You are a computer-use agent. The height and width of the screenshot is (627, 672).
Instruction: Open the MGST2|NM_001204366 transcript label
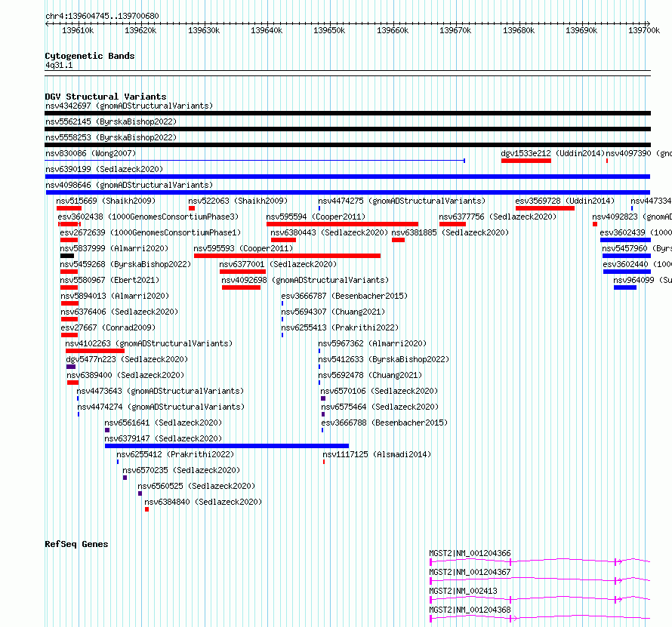coord(470,553)
